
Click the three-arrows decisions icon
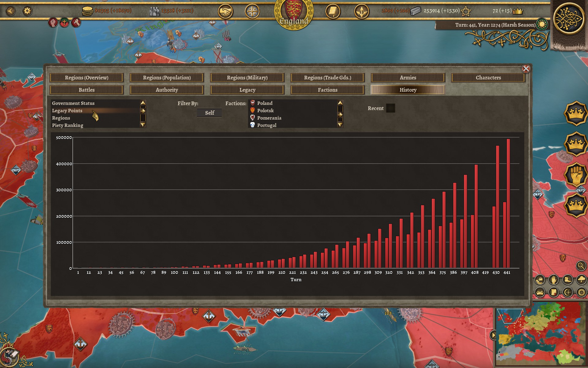click(x=361, y=12)
